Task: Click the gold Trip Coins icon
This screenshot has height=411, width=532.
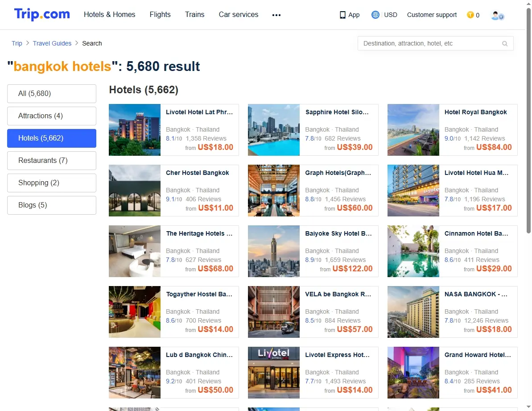Action: click(470, 15)
